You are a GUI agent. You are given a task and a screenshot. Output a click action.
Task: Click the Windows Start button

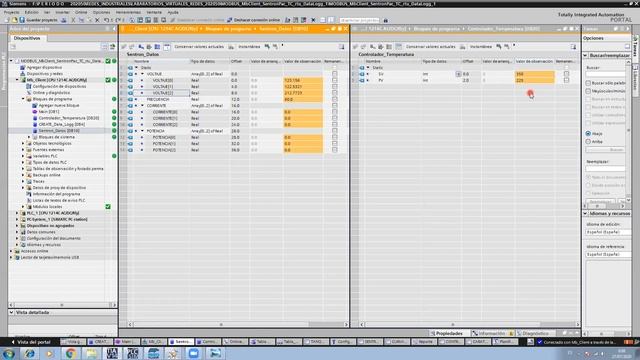[x=8, y=353]
